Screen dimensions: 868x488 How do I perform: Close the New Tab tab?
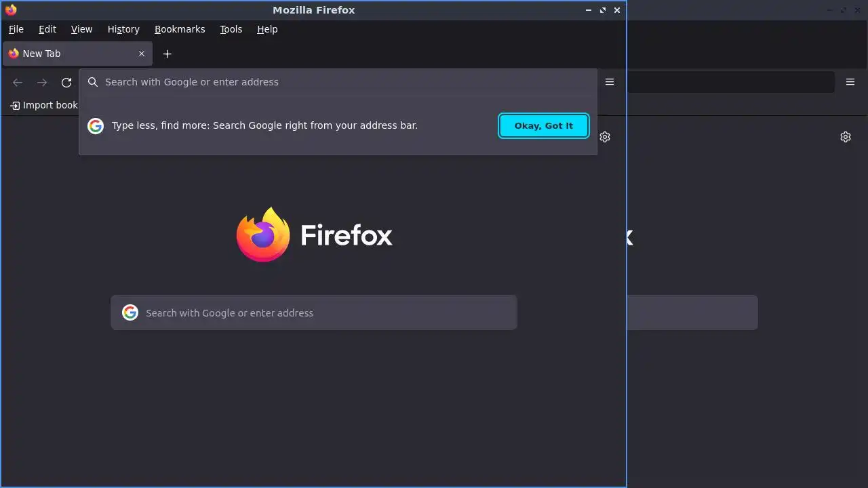click(x=142, y=54)
